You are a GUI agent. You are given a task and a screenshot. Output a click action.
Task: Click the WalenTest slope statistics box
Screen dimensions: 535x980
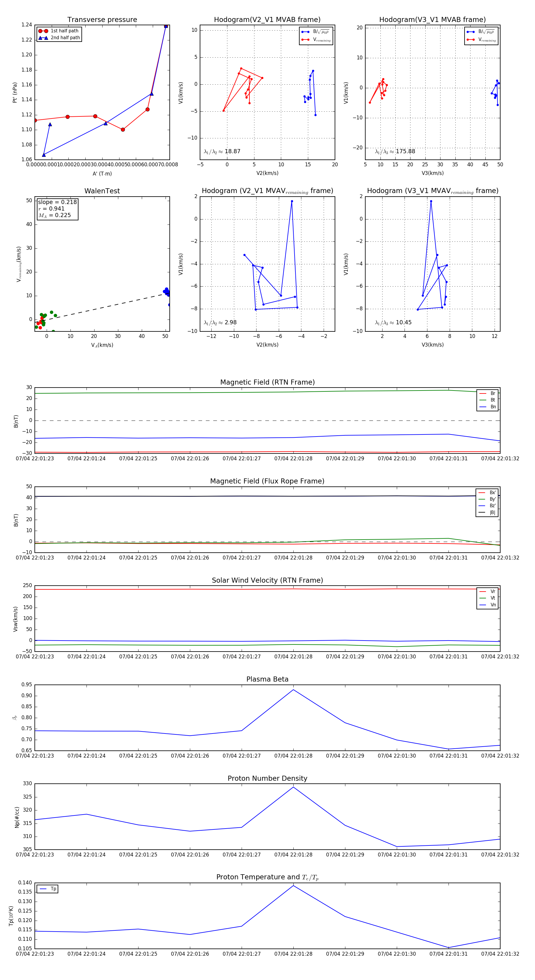[57, 208]
